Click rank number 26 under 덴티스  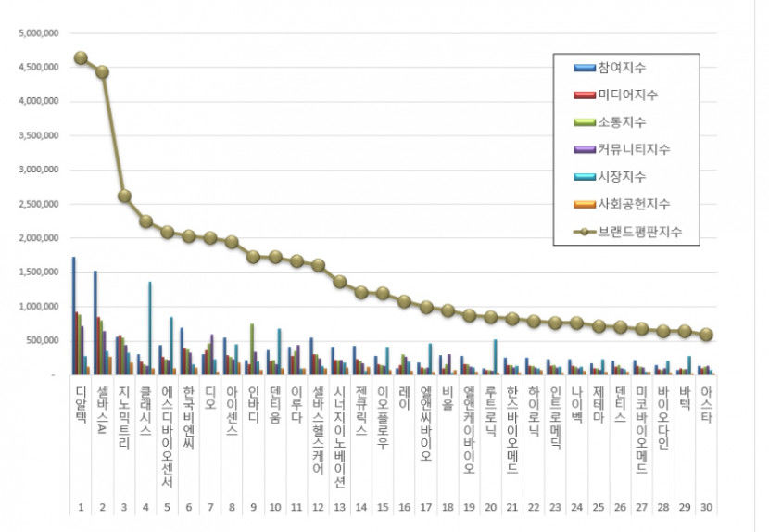tap(621, 508)
